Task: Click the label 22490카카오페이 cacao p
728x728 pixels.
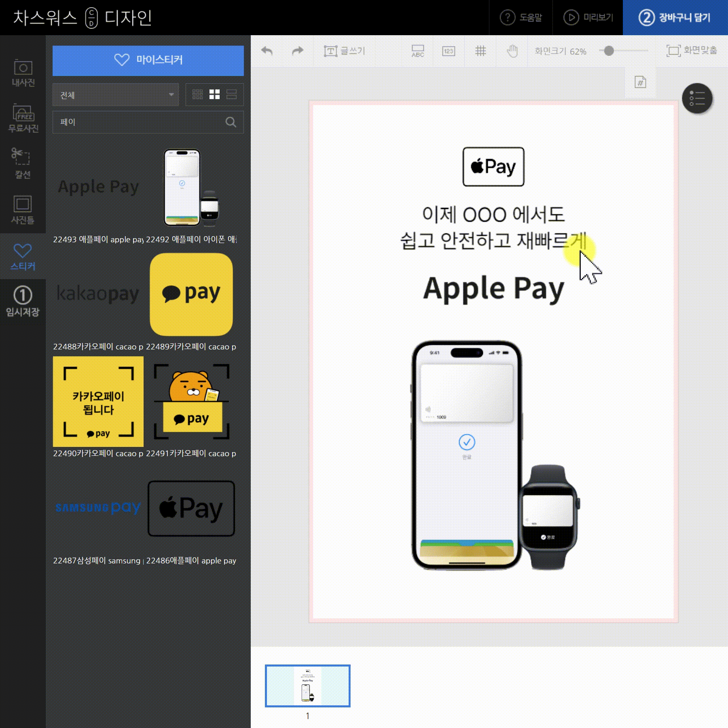Action: [98, 453]
